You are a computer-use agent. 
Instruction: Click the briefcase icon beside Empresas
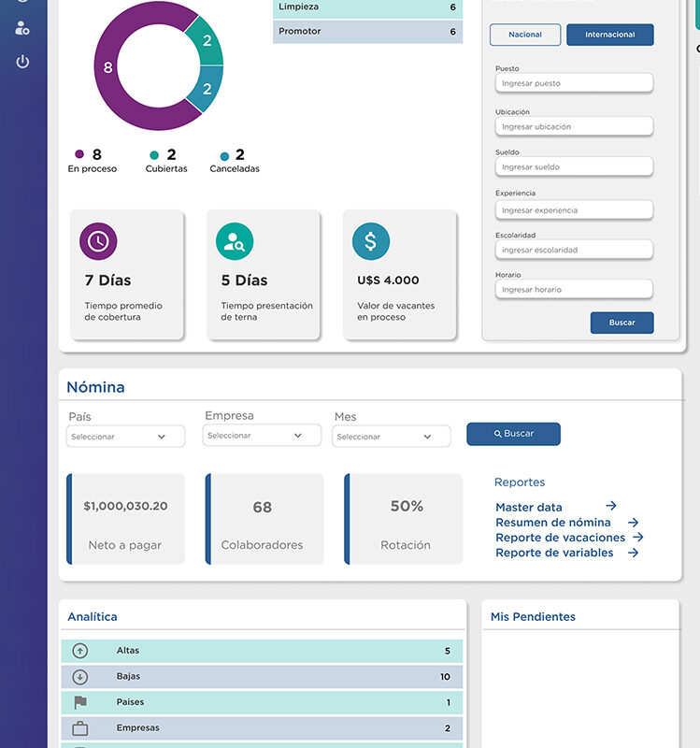tap(80, 728)
